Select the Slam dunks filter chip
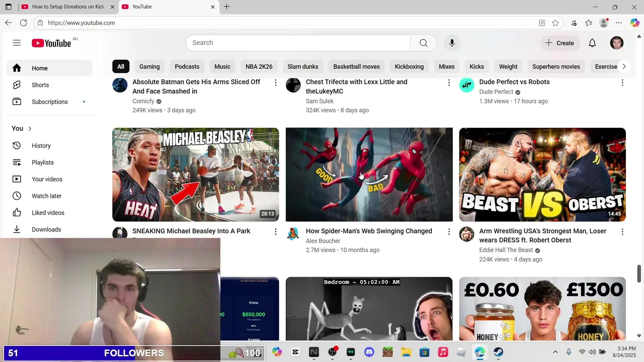The height and width of the screenshot is (362, 644). [303, 66]
